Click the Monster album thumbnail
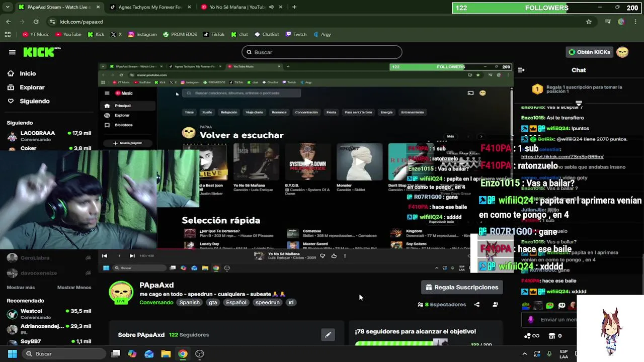The width and height of the screenshot is (644, 362). (359, 162)
